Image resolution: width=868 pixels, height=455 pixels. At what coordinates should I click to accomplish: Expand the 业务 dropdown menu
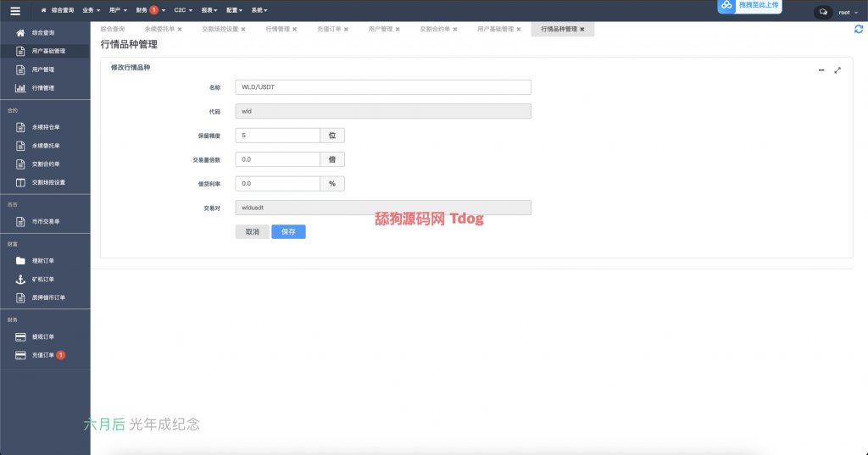(x=91, y=10)
